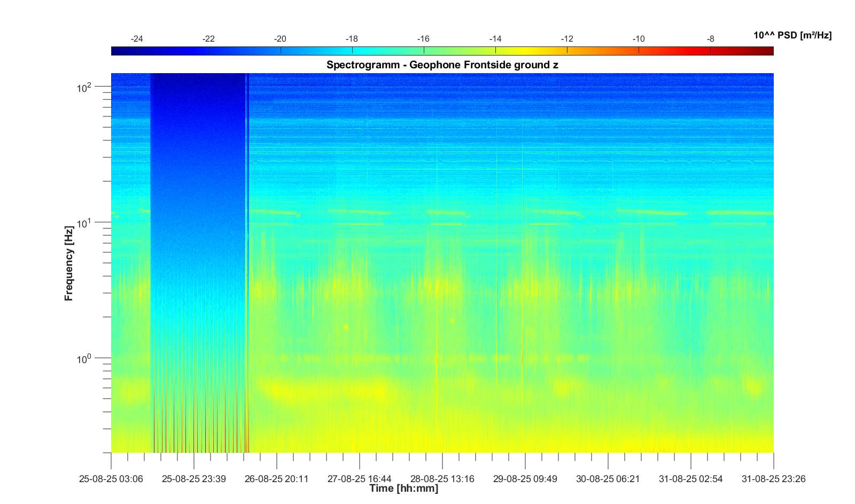The height and width of the screenshot is (504, 855).
Task: Click the 'Frequency [Hz]' y-axis label
Action: [69, 263]
